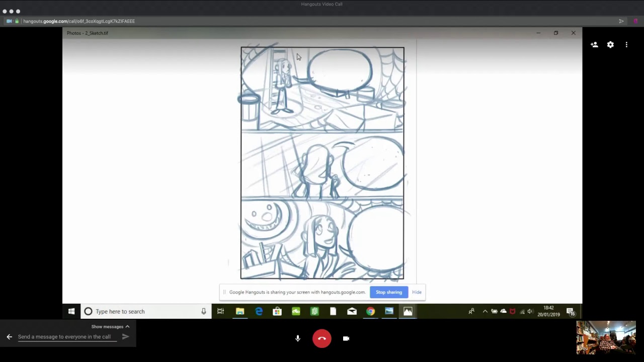
Task: Open volume speaker tray icon
Action: point(530,311)
